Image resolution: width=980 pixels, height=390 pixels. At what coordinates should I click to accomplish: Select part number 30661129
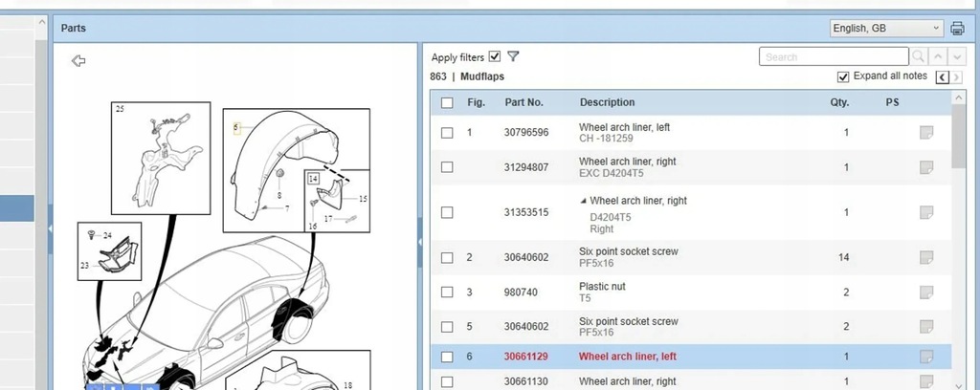click(525, 357)
